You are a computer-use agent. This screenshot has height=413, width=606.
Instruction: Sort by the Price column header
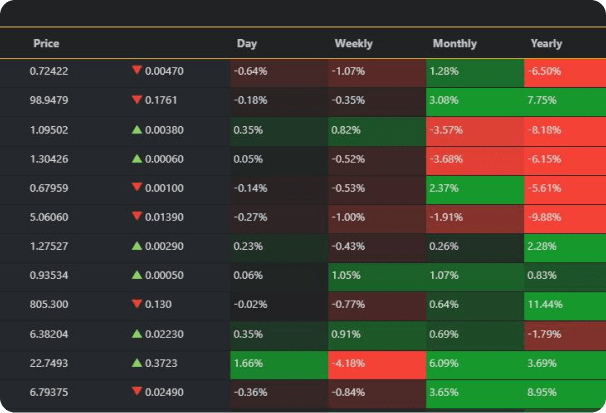(46, 43)
